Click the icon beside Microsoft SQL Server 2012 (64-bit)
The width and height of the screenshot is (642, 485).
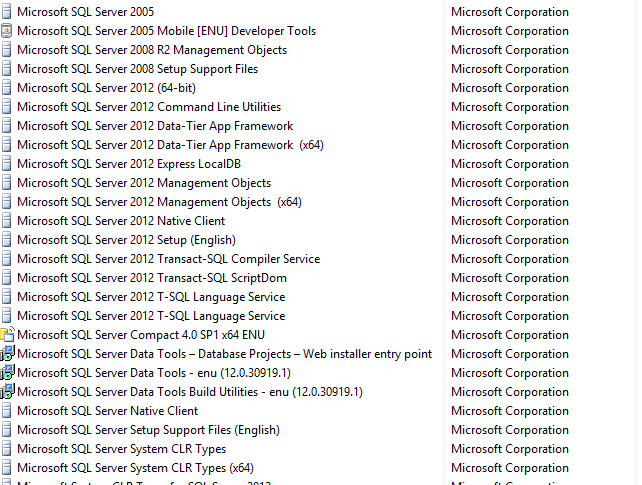[7, 88]
